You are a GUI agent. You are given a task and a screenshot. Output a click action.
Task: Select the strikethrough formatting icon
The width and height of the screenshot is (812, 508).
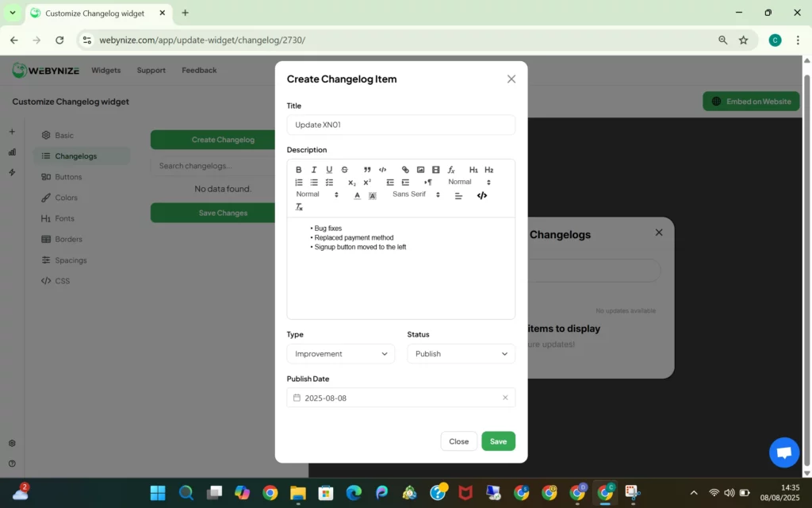pyautogui.click(x=344, y=169)
